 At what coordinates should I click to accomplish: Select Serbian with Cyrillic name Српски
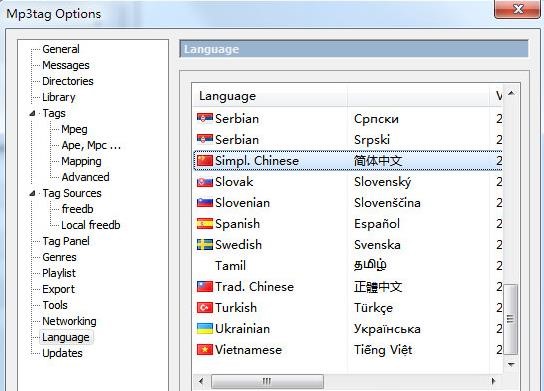(348, 119)
